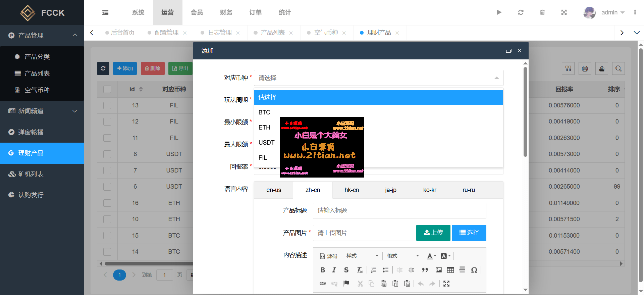This screenshot has height=295, width=644.
Task: Insert image using the editor image icon
Action: tap(438, 270)
